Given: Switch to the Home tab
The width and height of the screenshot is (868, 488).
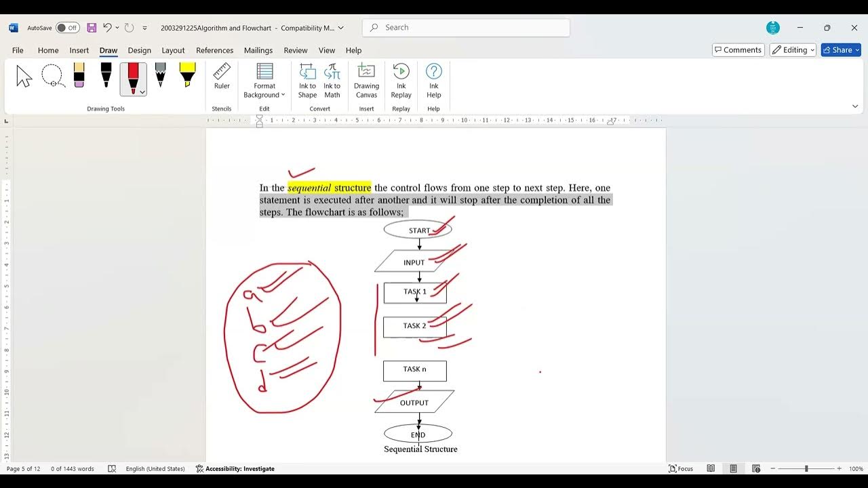Looking at the screenshot, I should (48, 50).
